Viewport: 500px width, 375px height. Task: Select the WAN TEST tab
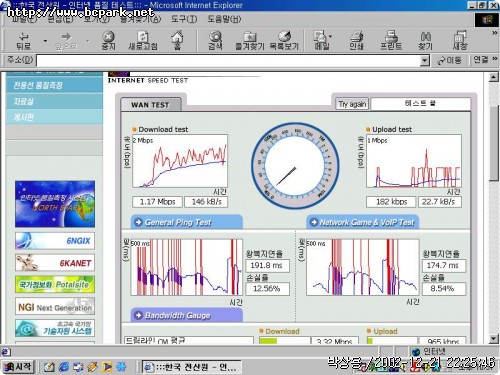pyautogui.click(x=151, y=105)
